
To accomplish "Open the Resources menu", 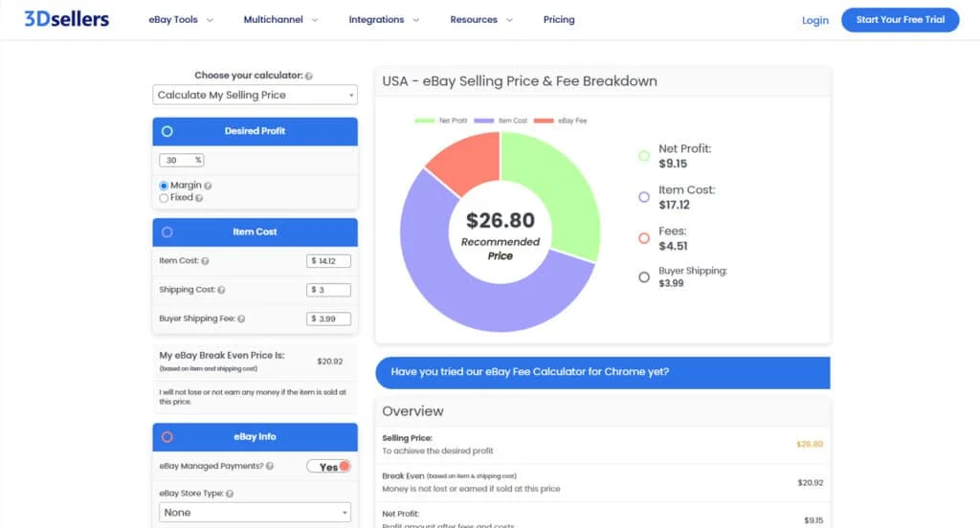I will [474, 19].
